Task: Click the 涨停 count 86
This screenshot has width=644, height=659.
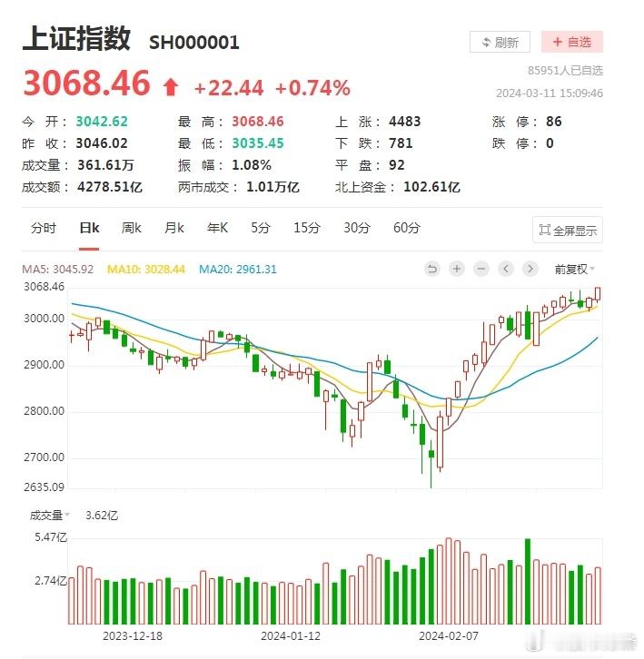Action: point(554,122)
